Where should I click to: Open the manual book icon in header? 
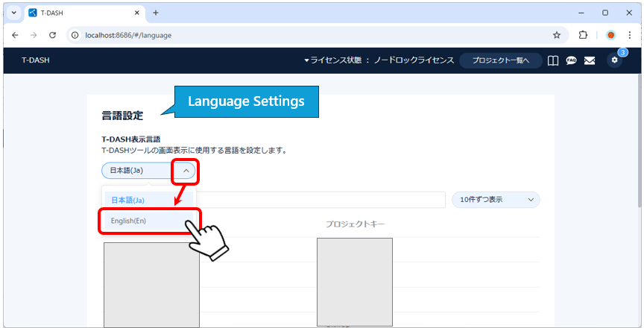click(553, 60)
